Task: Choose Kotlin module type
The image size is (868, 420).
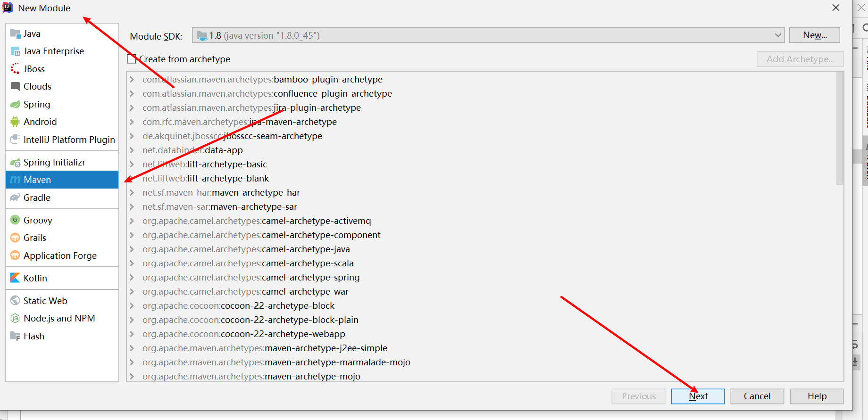Action: (62, 278)
